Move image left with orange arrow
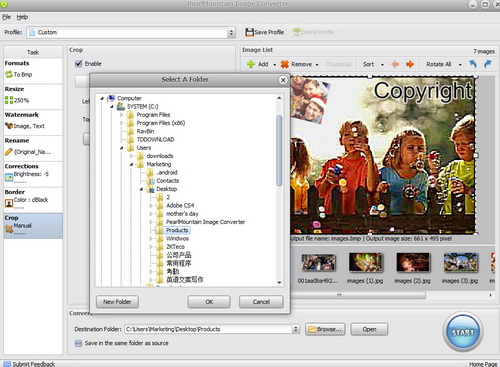 395,64
